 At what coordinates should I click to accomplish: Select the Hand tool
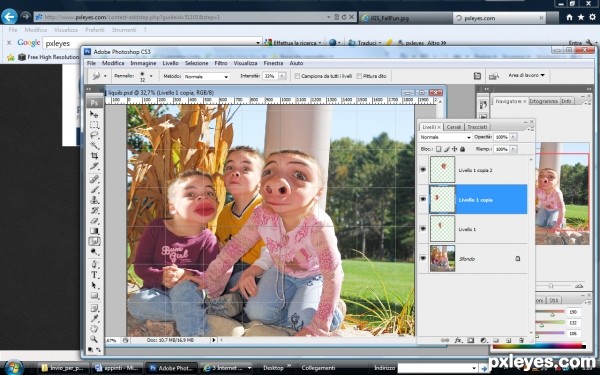pos(94,329)
